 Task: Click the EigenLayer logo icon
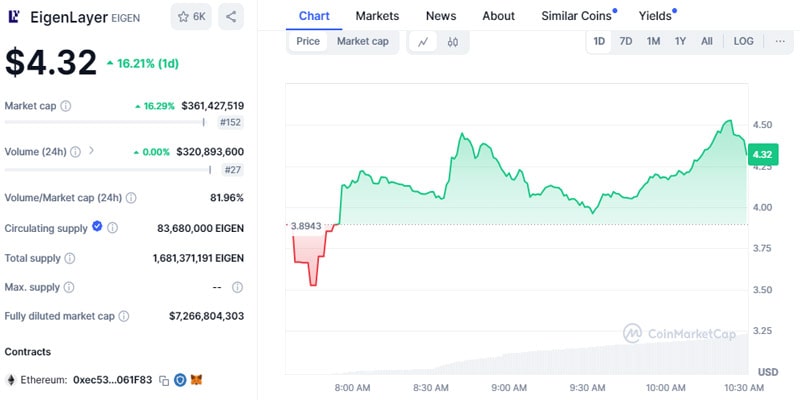[14, 17]
